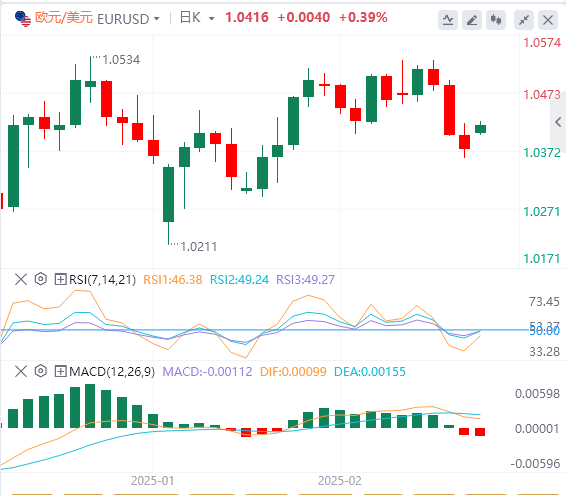This screenshot has width=566, height=495.
Task: Toggle the RSI panel plus-box expander
Action: [x=60, y=279]
